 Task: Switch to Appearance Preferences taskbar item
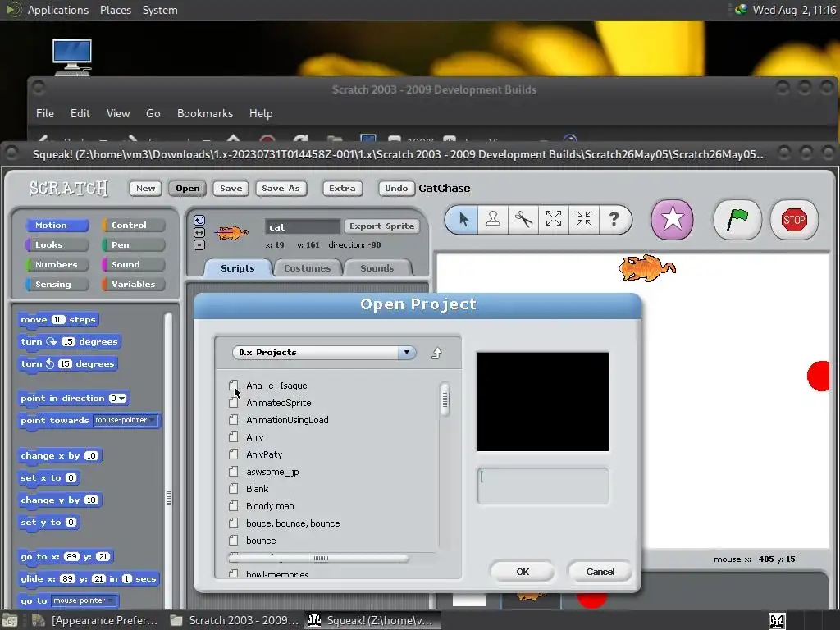click(x=95, y=620)
